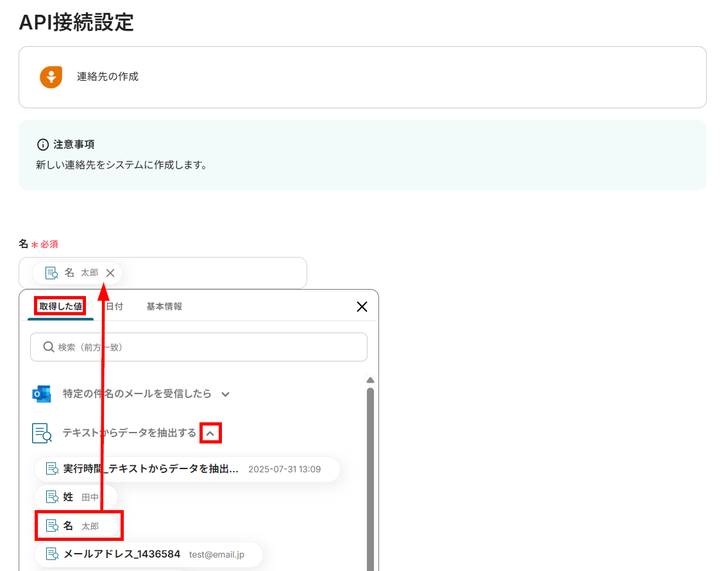This screenshot has height=571, width=728.
Task: Click the test@email.jp value text
Action: pyautogui.click(x=217, y=555)
